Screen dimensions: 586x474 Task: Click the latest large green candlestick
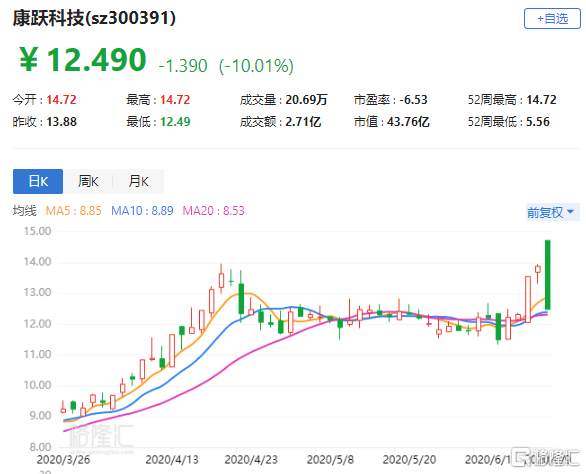[x=548, y=275]
